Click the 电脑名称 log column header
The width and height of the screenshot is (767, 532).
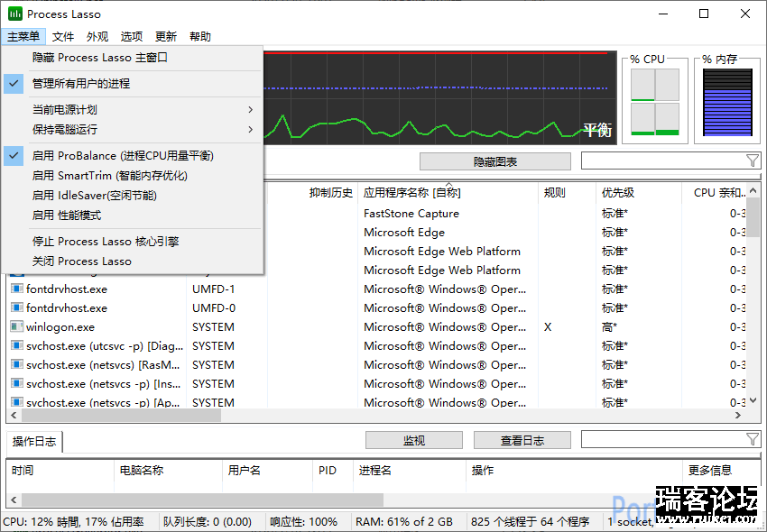click(x=168, y=471)
